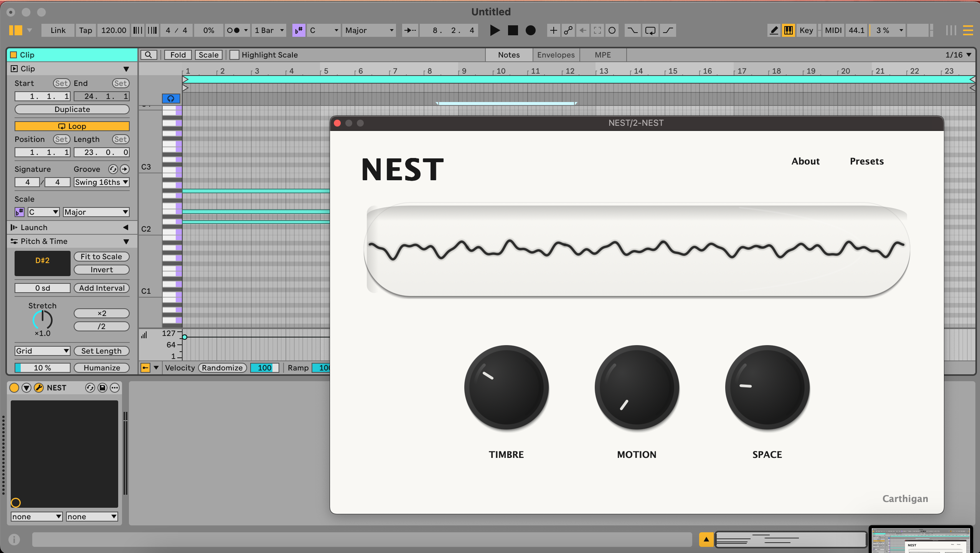Click the Duplicate button
The image size is (980, 553).
[x=72, y=109]
